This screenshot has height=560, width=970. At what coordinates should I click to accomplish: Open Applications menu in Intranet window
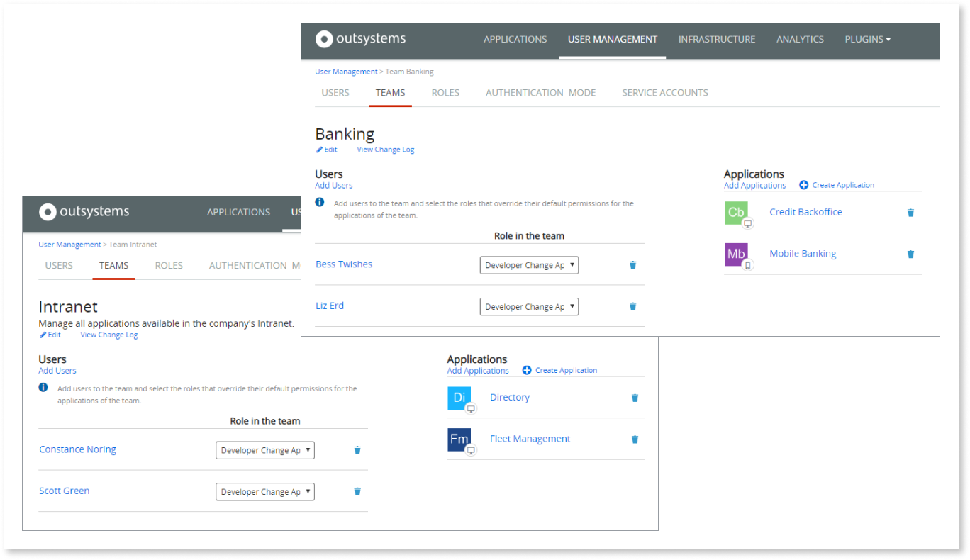(x=238, y=212)
